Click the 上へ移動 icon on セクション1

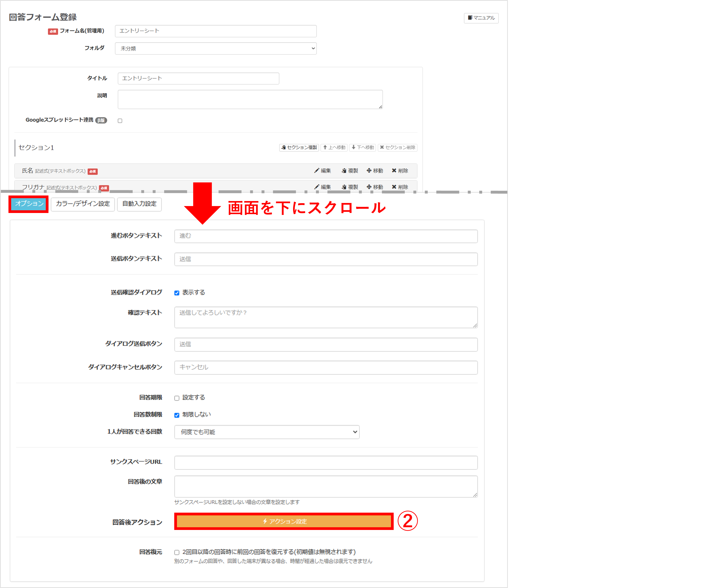(x=334, y=147)
